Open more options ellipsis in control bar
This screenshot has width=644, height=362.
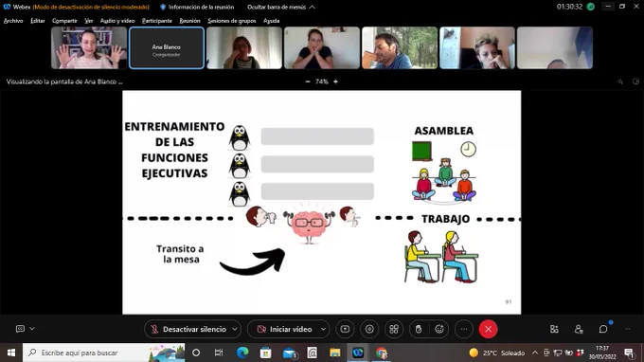(x=464, y=329)
